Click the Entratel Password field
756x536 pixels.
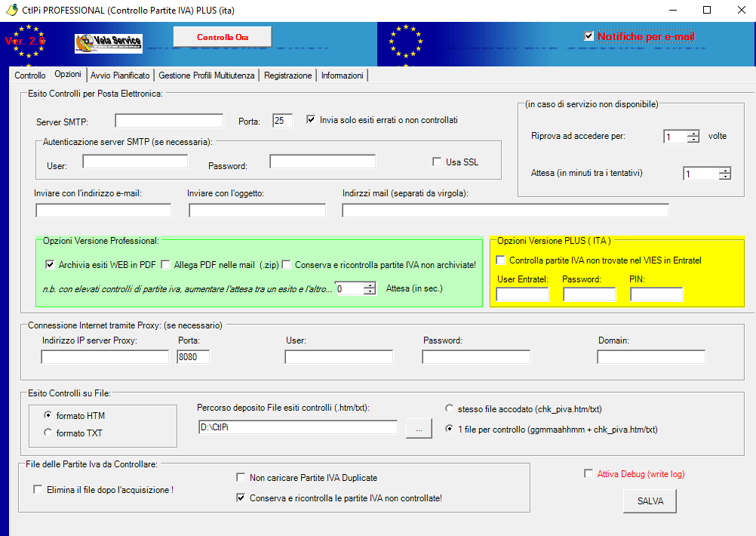590,294
